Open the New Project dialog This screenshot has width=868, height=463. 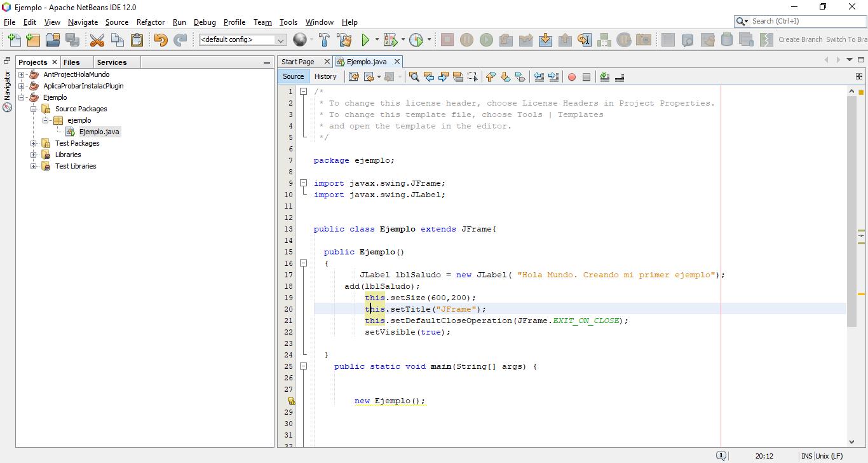(x=32, y=39)
